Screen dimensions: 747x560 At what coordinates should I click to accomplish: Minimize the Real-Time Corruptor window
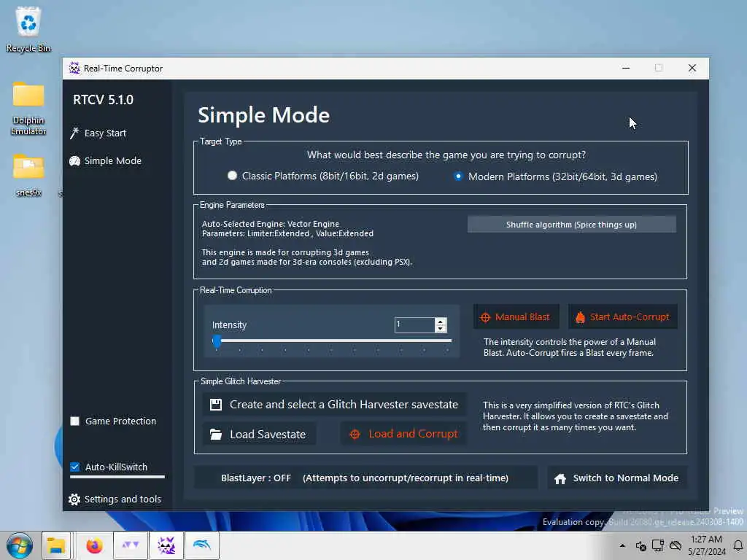625,68
